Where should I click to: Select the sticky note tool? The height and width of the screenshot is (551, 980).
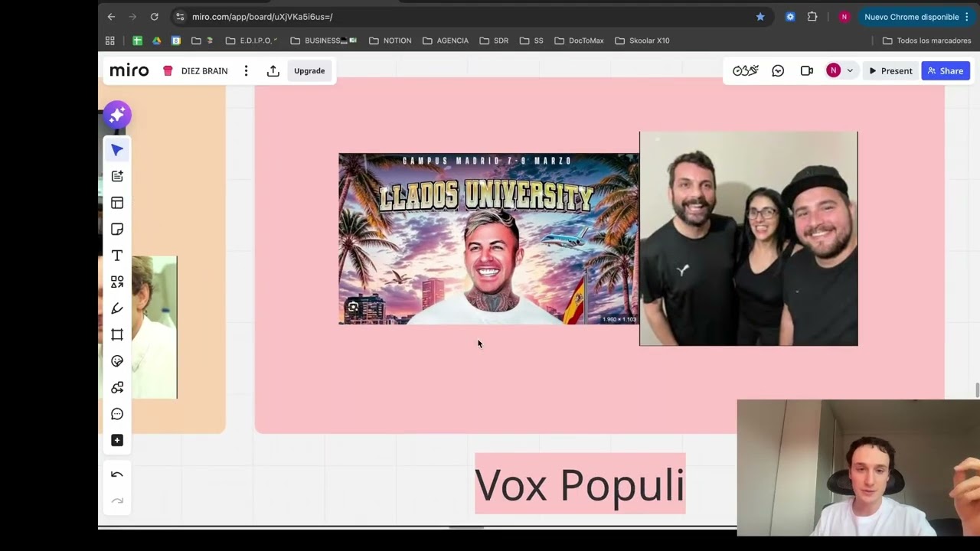pos(117,230)
